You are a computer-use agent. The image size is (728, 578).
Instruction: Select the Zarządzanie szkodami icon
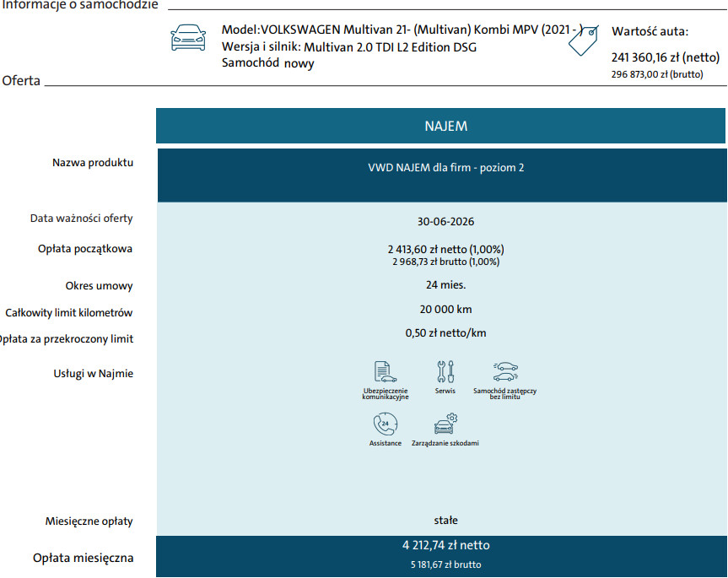[445, 424]
